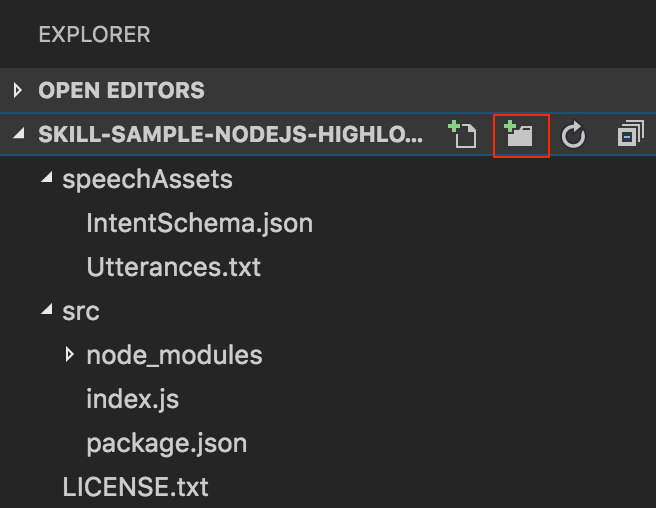656x508 pixels.
Task: Open index.js file
Action: point(133,399)
